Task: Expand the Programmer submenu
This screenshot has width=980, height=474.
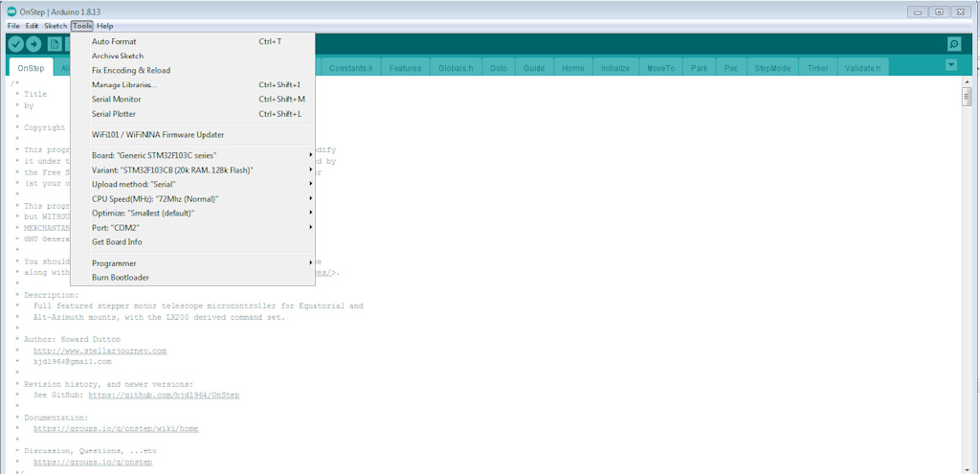Action: (192, 263)
